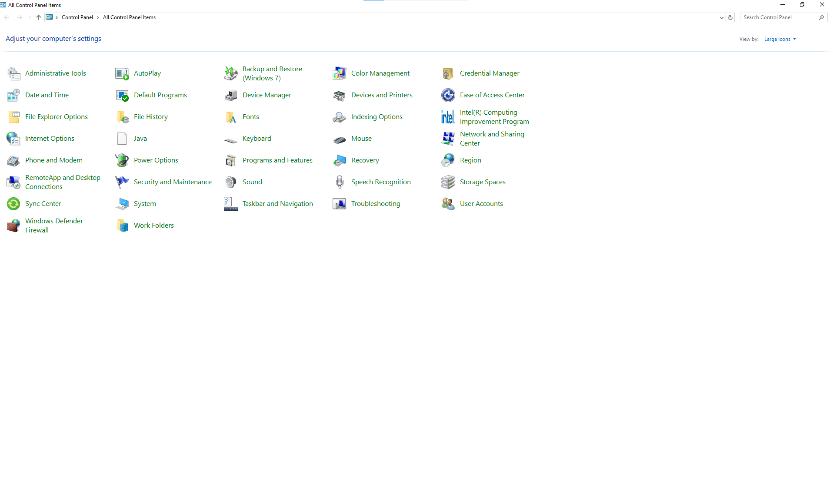Click the Devices and Printers icon
Image resolution: width=833 pixels, height=504 pixels.
pos(340,95)
